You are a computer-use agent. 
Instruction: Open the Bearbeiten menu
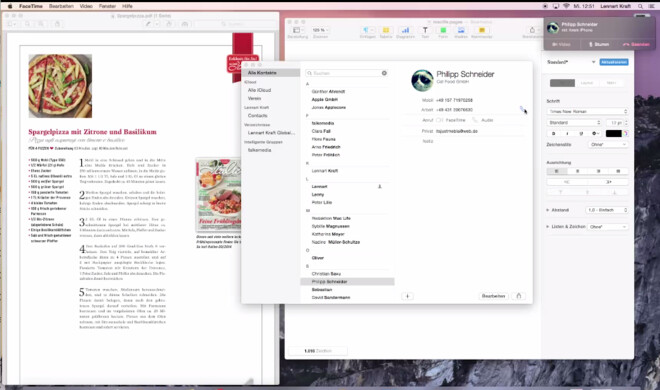tap(61, 6)
